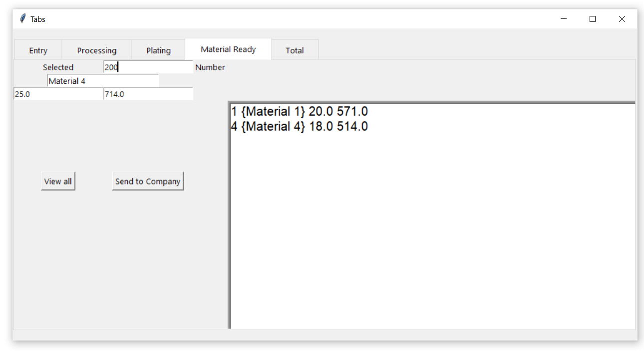
Task: Click the Selected label
Action: click(x=58, y=67)
